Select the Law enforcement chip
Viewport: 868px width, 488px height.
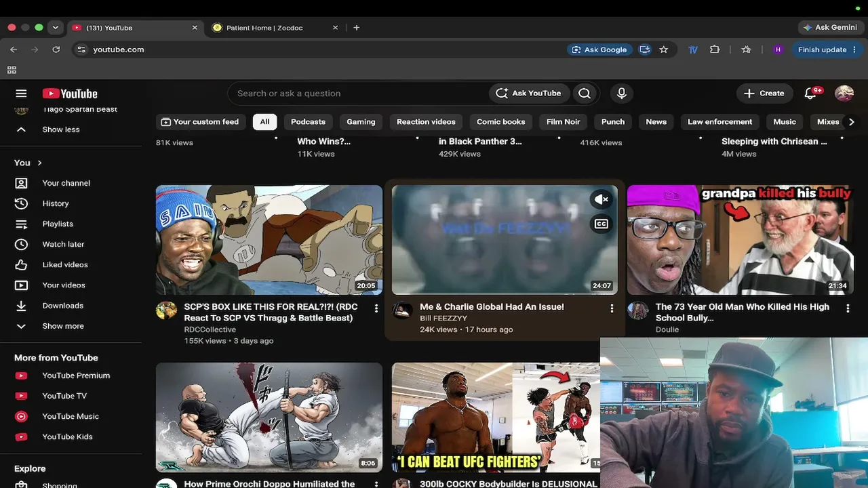point(719,122)
